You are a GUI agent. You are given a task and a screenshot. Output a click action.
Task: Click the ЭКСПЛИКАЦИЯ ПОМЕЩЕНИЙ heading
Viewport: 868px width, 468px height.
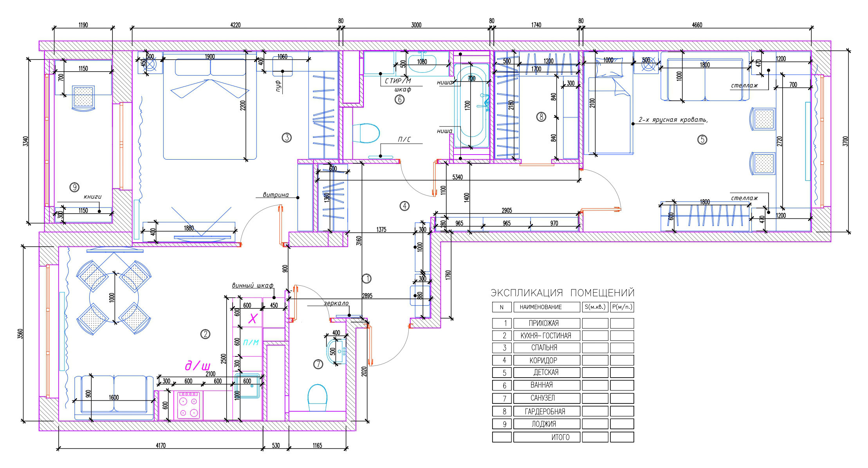pos(562,293)
